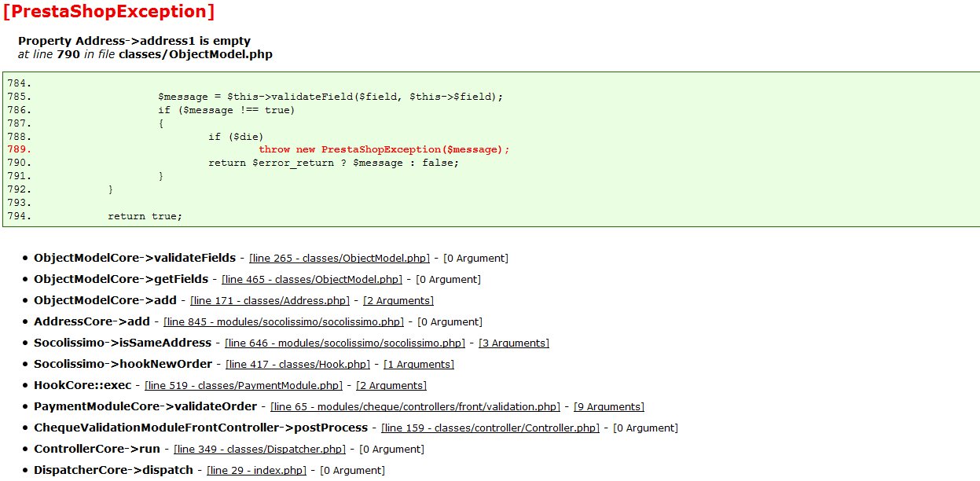
Task: Expand 2 Arguments for ObjectModelCore->add
Action: (x=398, y=300)
